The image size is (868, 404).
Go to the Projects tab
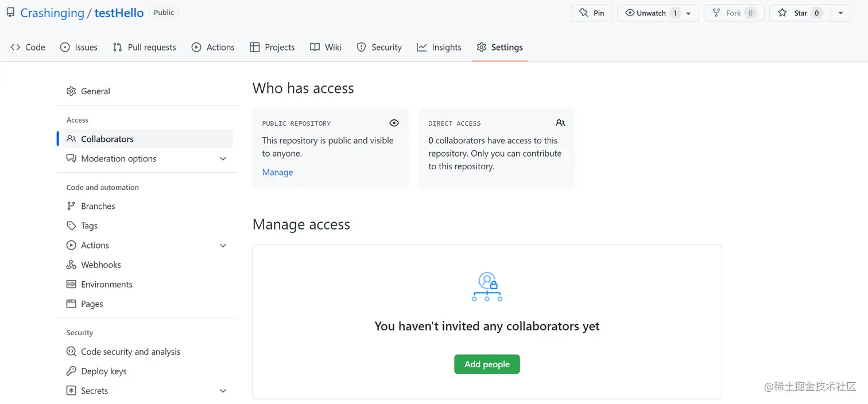[x=272, y=47]
